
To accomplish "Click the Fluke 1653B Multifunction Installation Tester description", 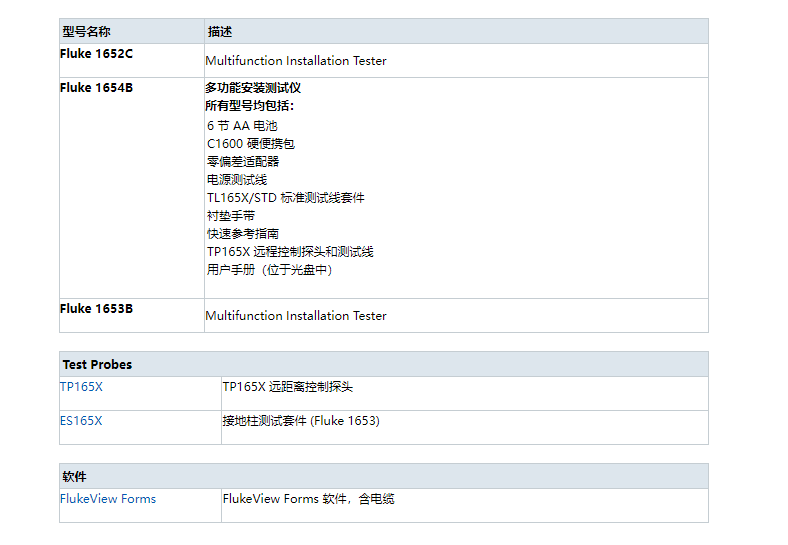I will tap(296, 316).
